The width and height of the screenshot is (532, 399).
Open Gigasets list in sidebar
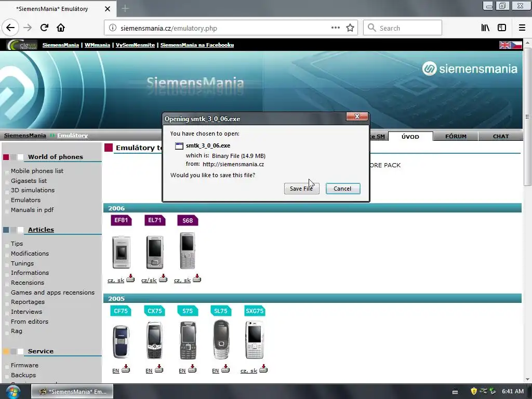point(29,181)
